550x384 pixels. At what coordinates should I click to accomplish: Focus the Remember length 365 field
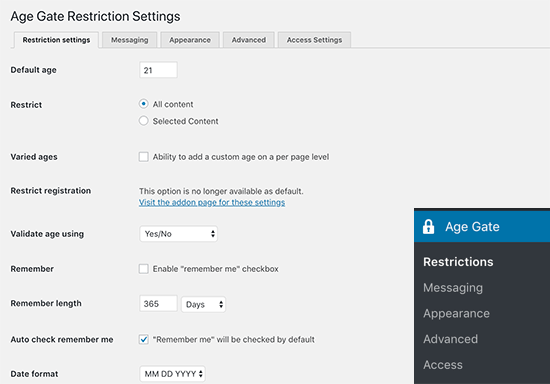158,304
